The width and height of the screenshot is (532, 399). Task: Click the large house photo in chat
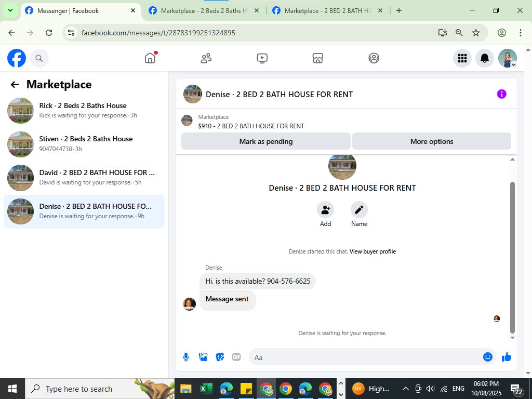342,167
